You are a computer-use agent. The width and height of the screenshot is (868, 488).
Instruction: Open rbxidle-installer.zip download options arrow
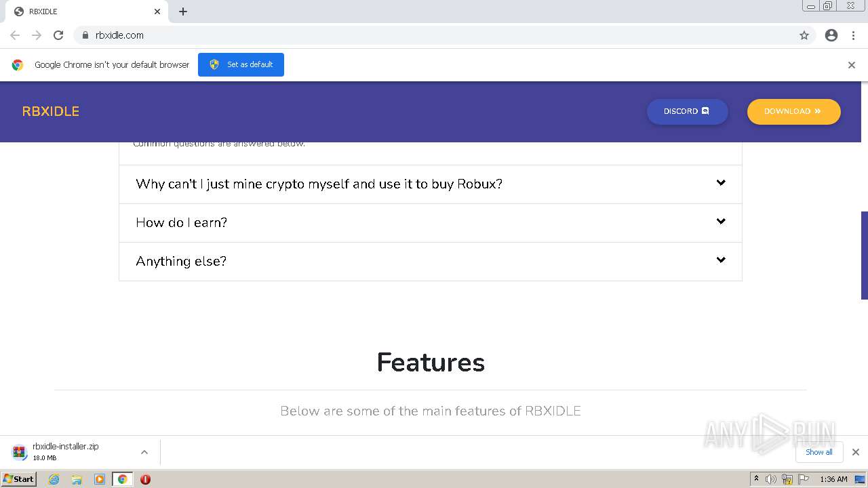(x=144, y=452)
